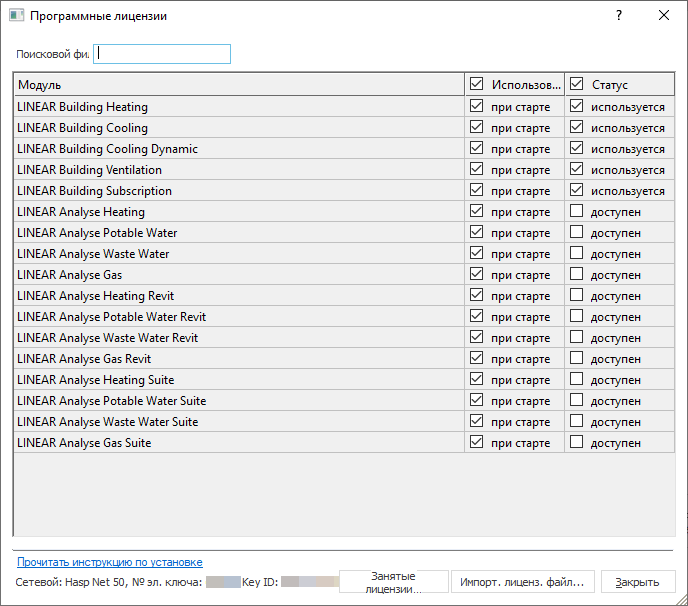Open the help question mark button
Screen dimensions: 688x606
pos(619,15)
